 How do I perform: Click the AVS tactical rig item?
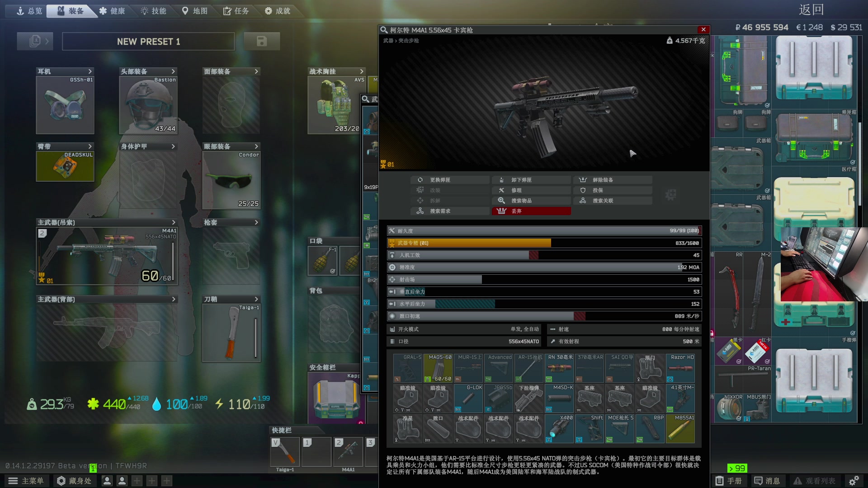pos(337,105)
